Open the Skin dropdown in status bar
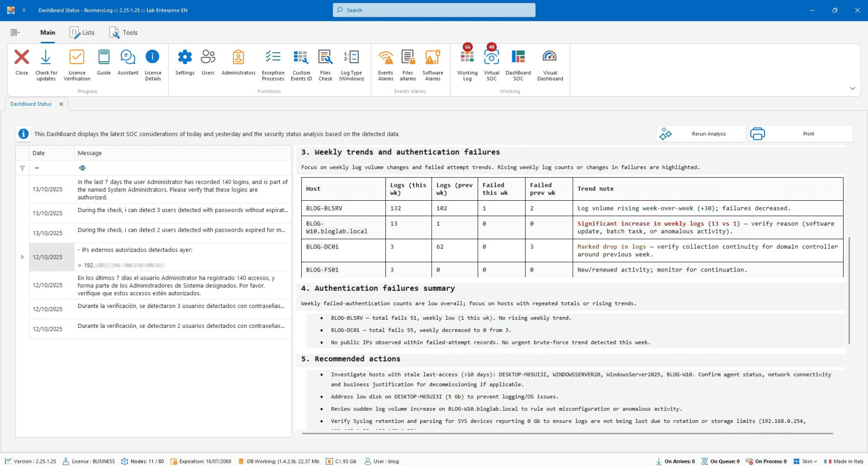Image resolution: width=868 pixels, height=466 pixels. tap(805, 461)
